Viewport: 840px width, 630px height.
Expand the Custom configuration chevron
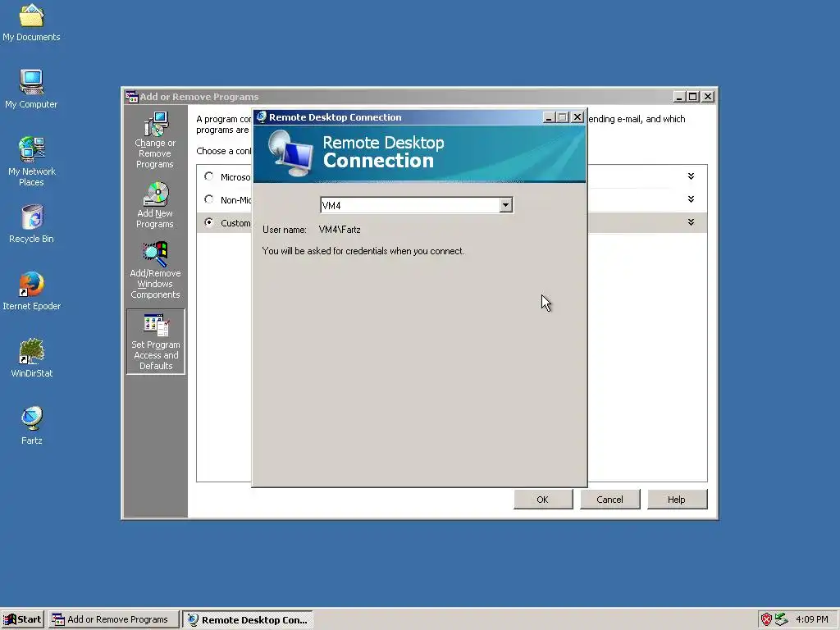tap(691, 222)
